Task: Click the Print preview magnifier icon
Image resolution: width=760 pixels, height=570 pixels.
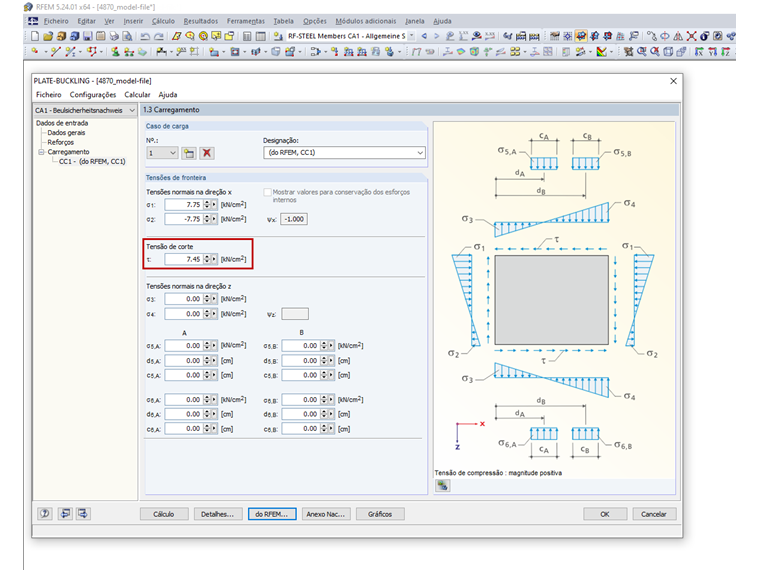Action: [x=127, y=36]
